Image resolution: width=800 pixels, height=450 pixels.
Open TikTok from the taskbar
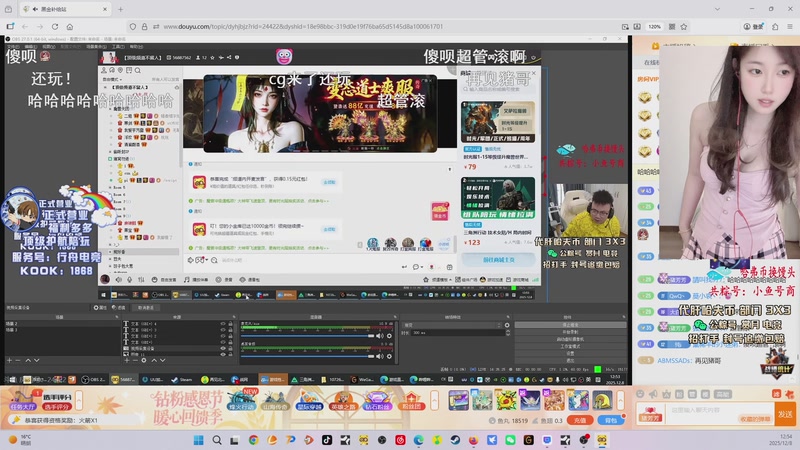tap(327, 440)
